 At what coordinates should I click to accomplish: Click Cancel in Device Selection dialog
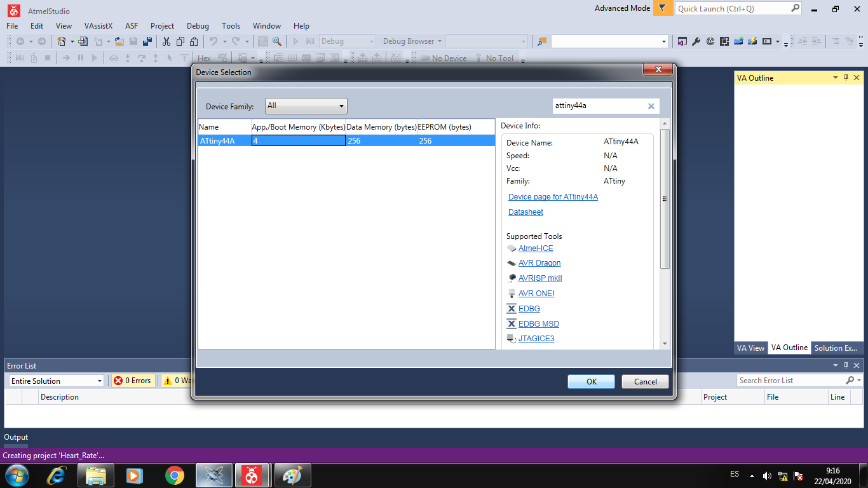[x=645, y=381]
